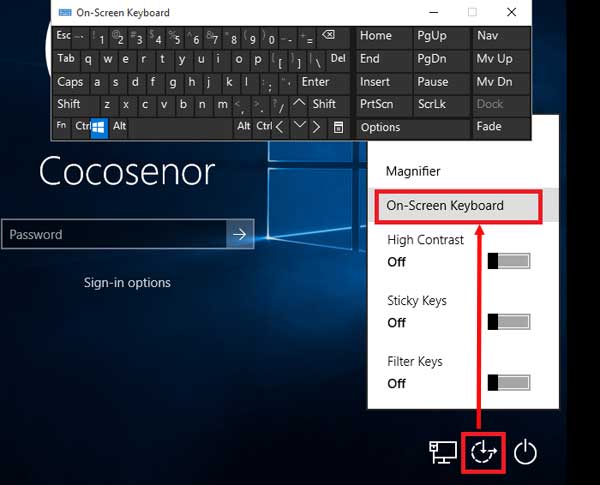
Task: Click the Mv Dn key
Action: pyautogui.click(x=501, y=82)
